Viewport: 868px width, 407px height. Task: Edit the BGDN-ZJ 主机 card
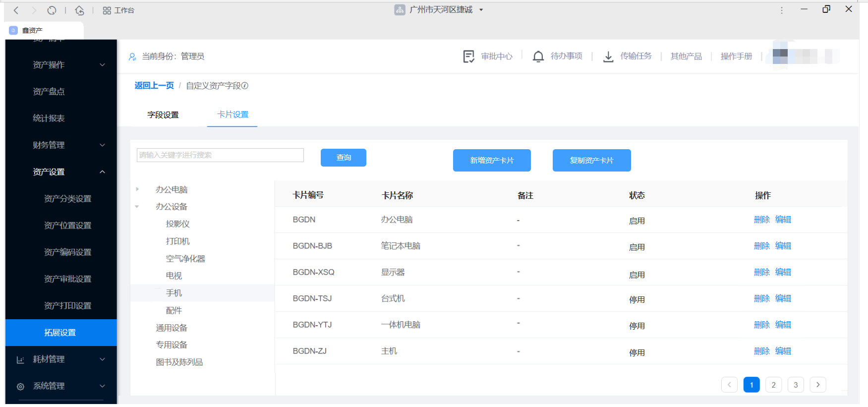pos(783,351)
